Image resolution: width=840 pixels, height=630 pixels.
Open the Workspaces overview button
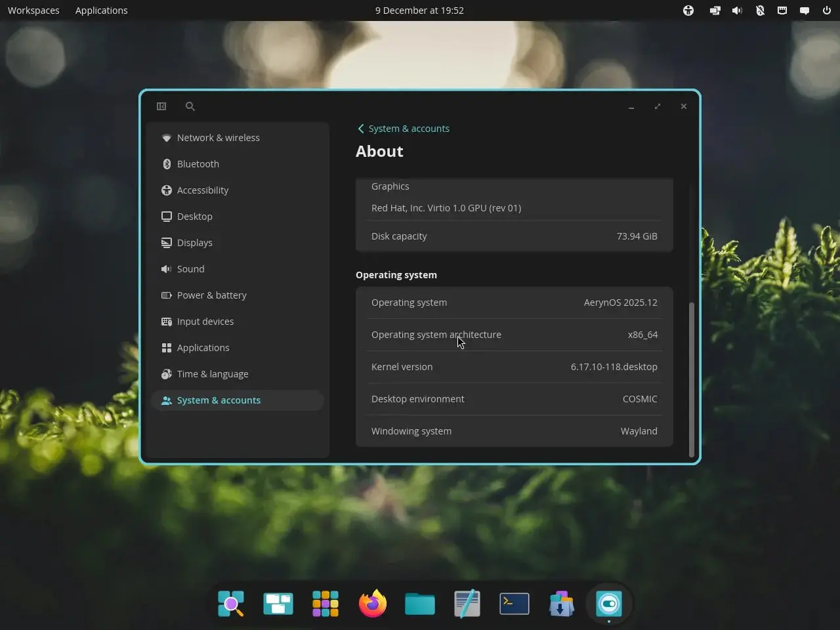click(33, 10)
